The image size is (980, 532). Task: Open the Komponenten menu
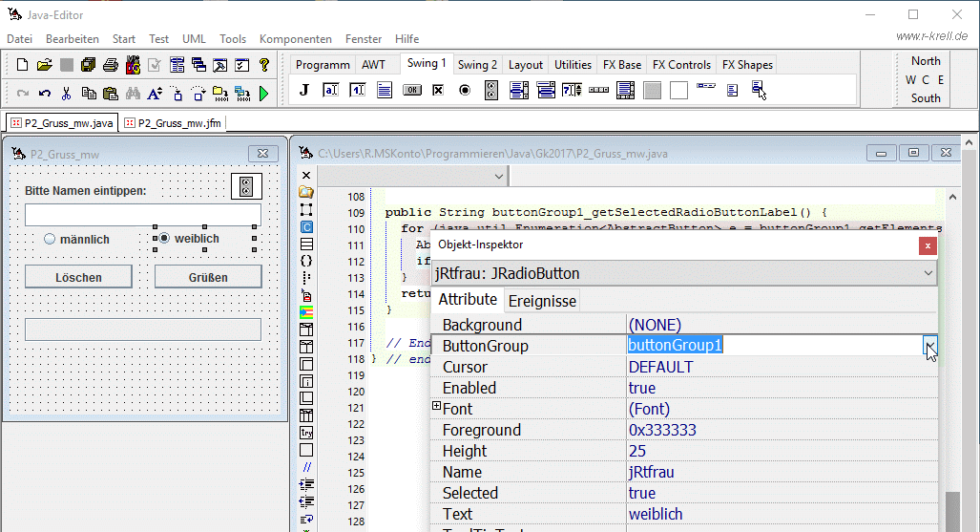click(296, 39)
